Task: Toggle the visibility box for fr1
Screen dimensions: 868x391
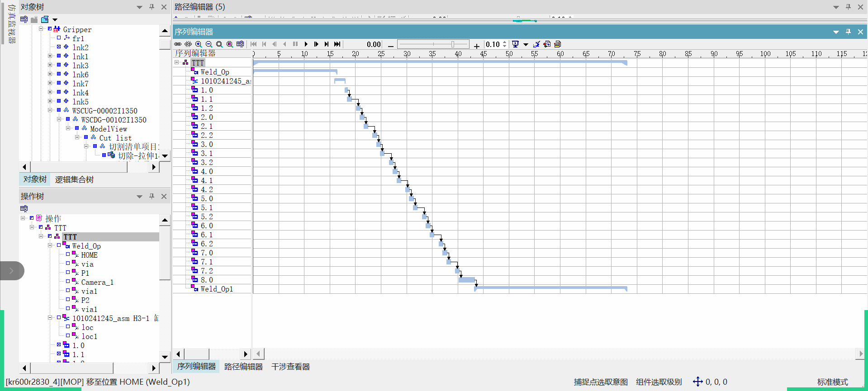Action: click(59, 38)
